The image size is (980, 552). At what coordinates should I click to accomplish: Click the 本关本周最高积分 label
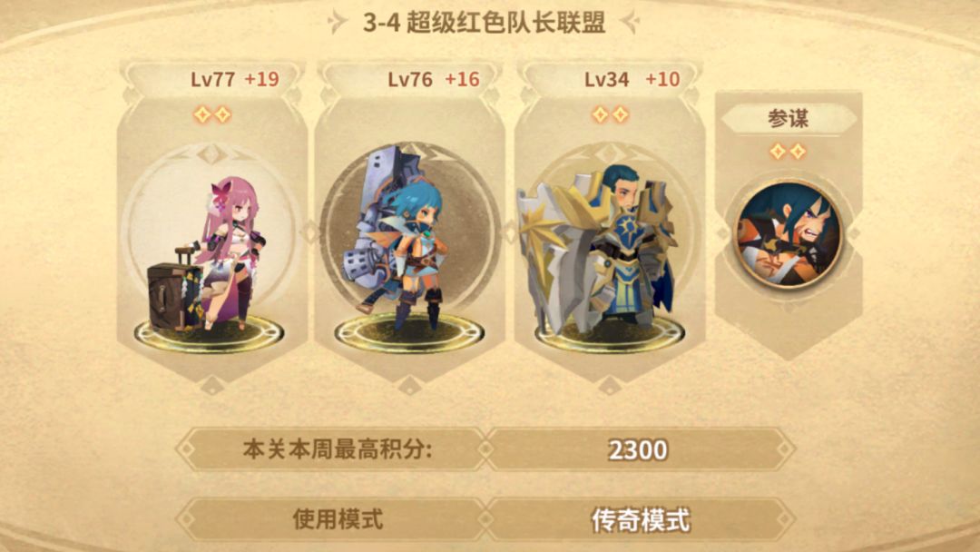338,449
